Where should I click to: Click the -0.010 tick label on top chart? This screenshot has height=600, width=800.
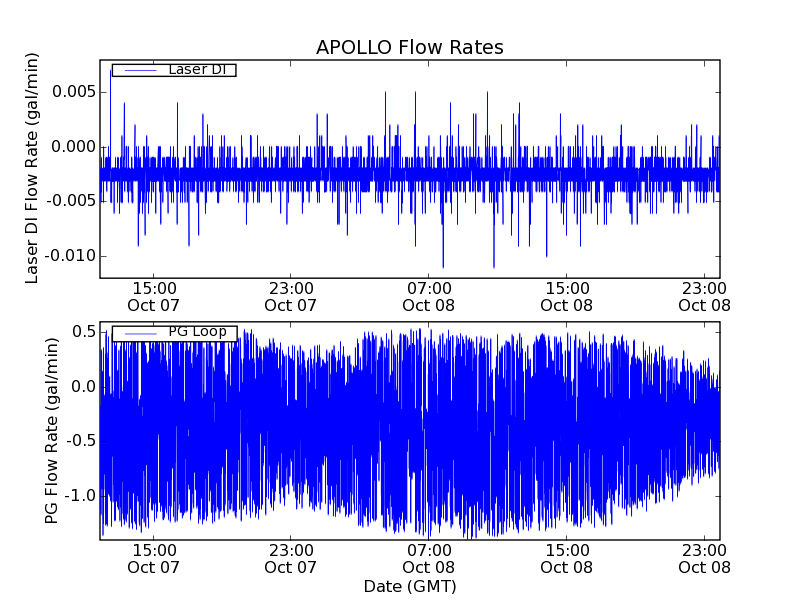(71, 256)
